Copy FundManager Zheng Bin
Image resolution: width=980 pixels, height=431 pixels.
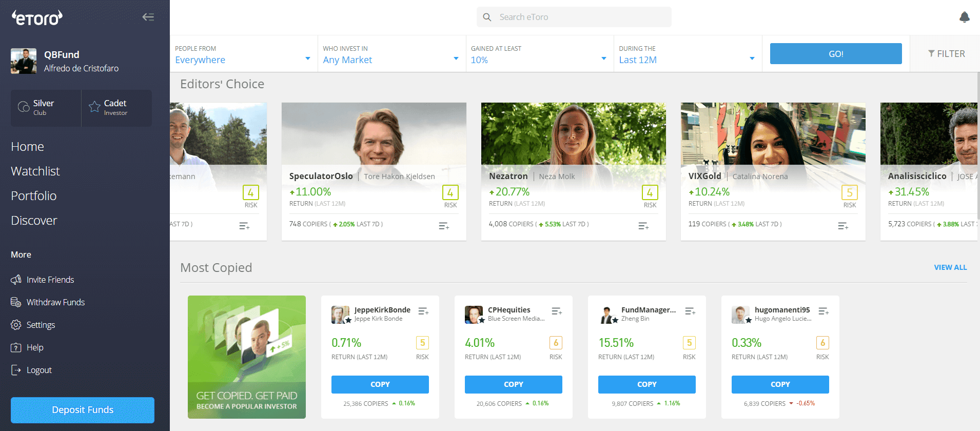tap(647, 384)
